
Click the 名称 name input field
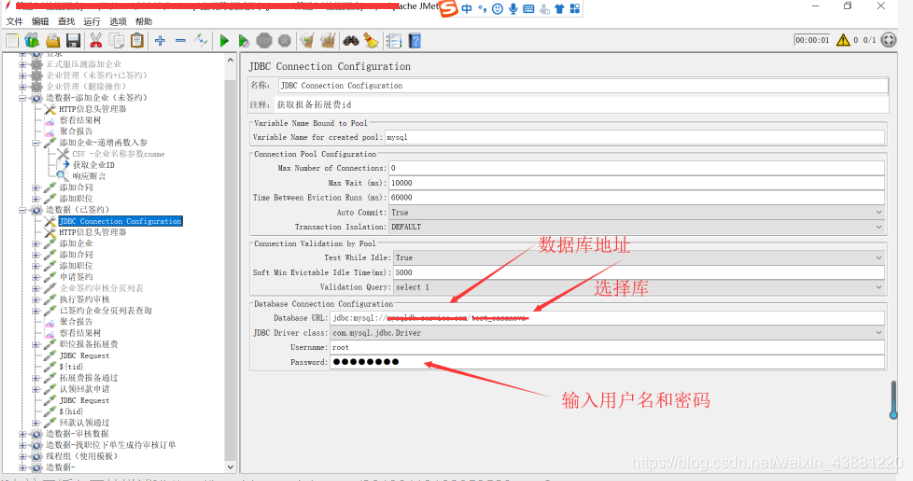(583, 86)
